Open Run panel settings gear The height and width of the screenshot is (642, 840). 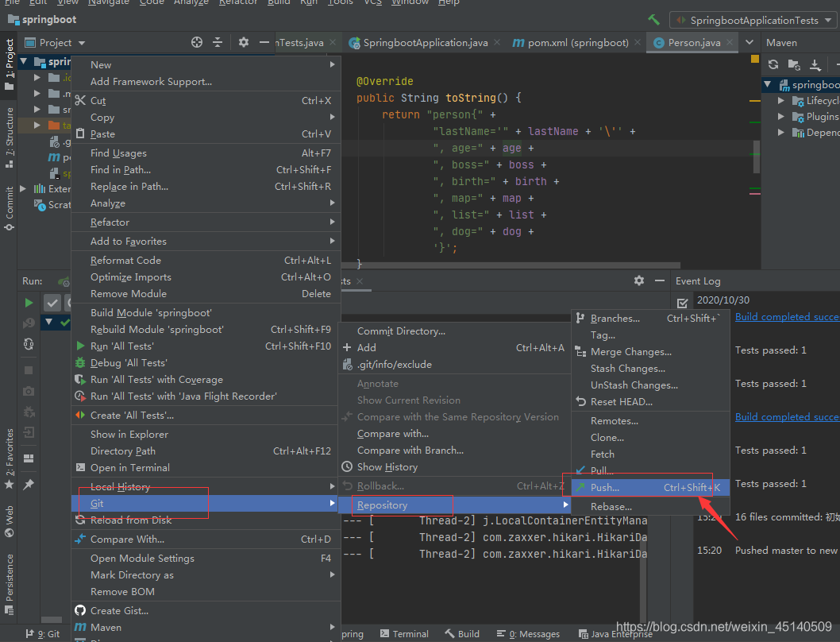point(639,280)
